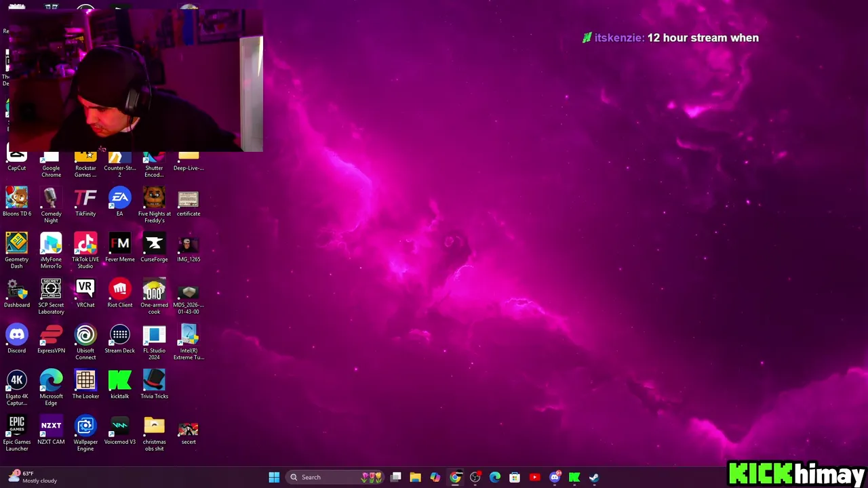
Task: Switch to Chrome in taskbar
Action: [455, 477]
